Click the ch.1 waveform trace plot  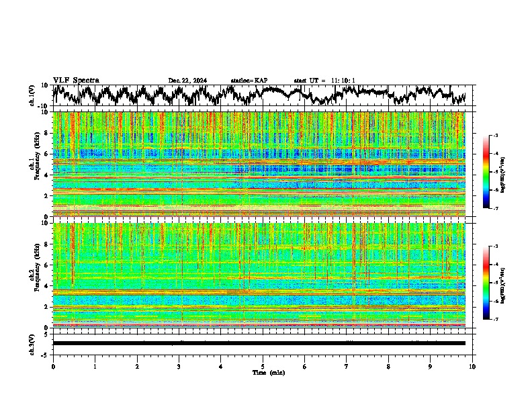point(259,95)
